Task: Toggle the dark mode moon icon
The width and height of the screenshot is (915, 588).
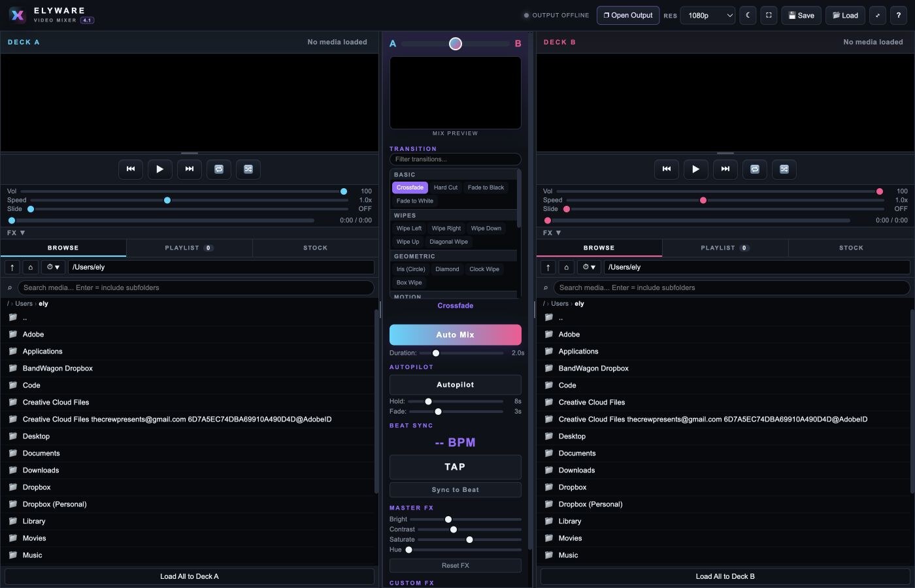Action: tap(748, 15)
